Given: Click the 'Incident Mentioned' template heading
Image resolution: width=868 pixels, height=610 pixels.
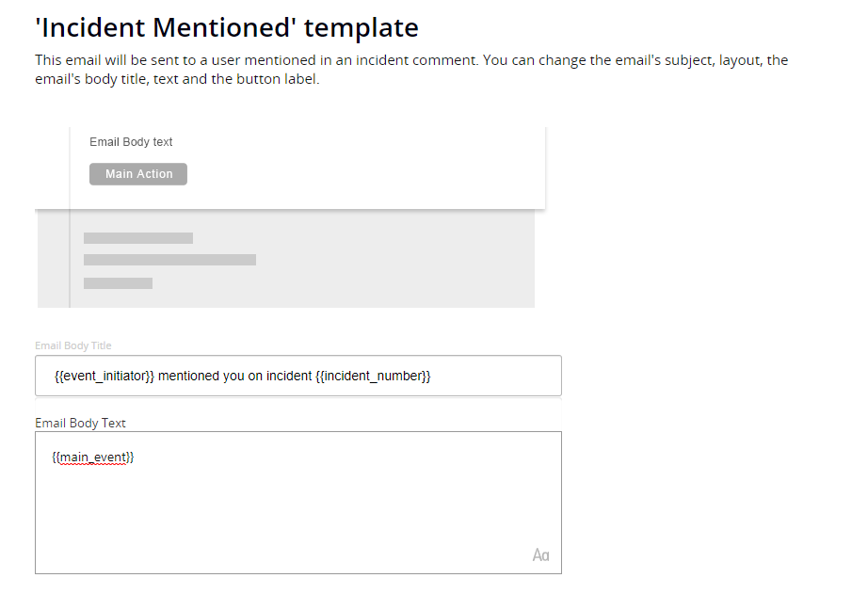Looking at the screenshot, I should (226, 27).
